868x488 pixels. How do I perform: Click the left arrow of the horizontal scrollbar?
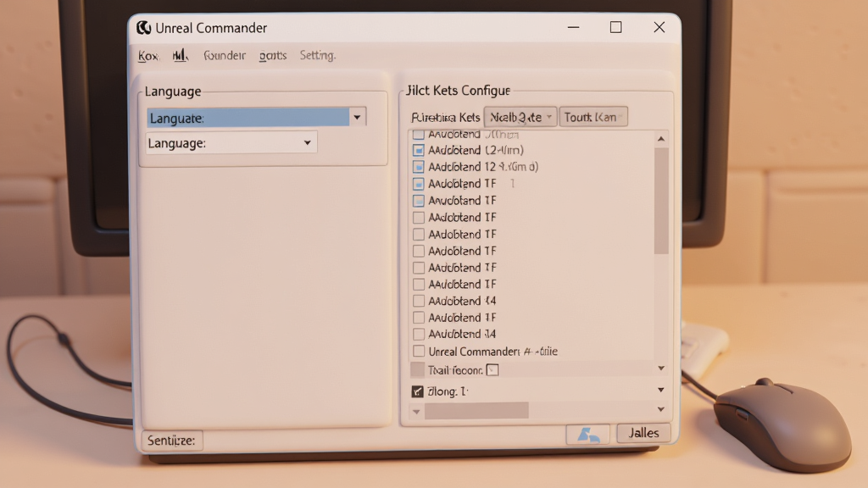(416, 411)
